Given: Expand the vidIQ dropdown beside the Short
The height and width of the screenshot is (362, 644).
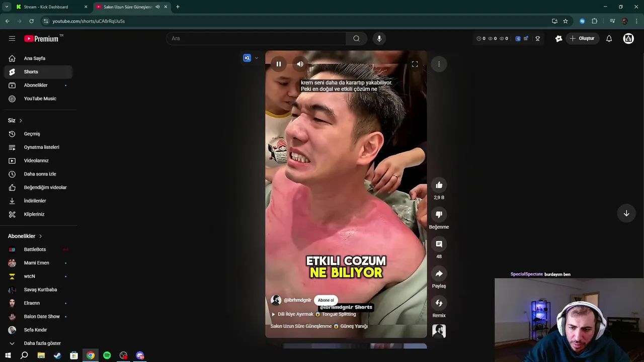Looking at the screenshot, I should click(x=256, y=58).
